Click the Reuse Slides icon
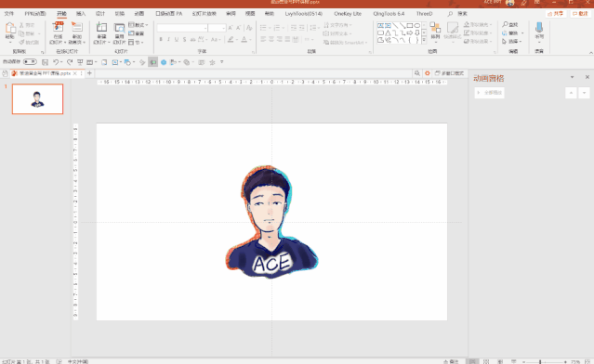594x364 pixels. pos(119,29)
